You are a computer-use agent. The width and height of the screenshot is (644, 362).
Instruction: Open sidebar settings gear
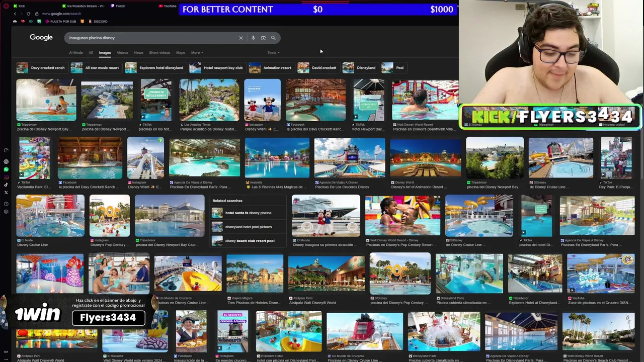6,212
